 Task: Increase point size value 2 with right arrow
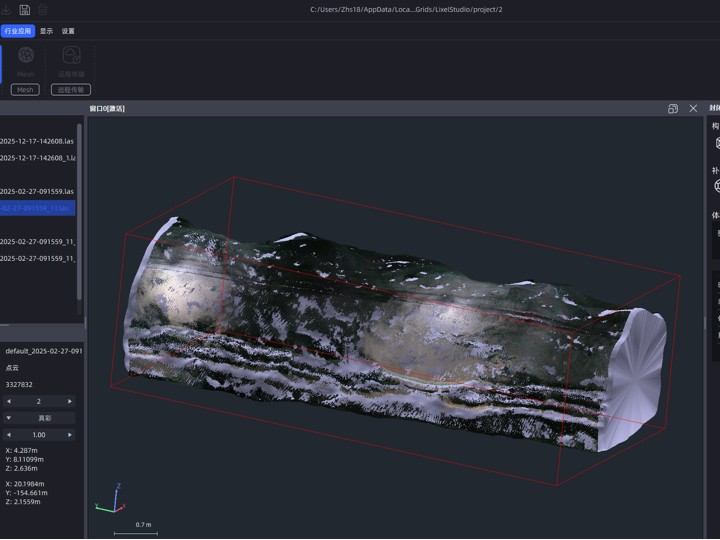click(x=70, y=401)
